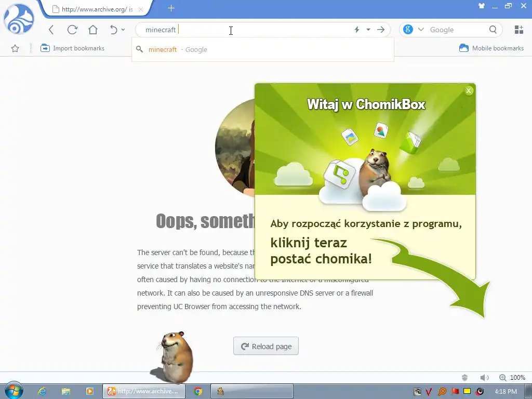
Task: Click the hamster character on desktop
Action: [x=175, y=357]
